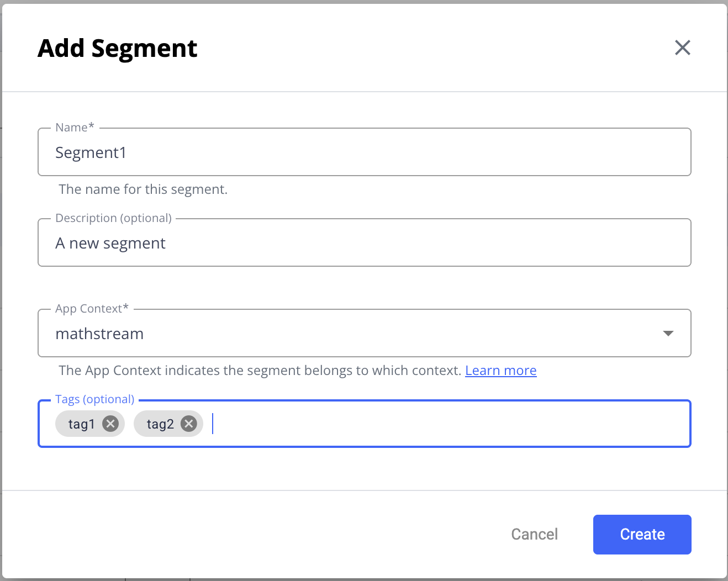Click the Name* field label
Viewport: 728px width, 581px height.
click(75, 128)
